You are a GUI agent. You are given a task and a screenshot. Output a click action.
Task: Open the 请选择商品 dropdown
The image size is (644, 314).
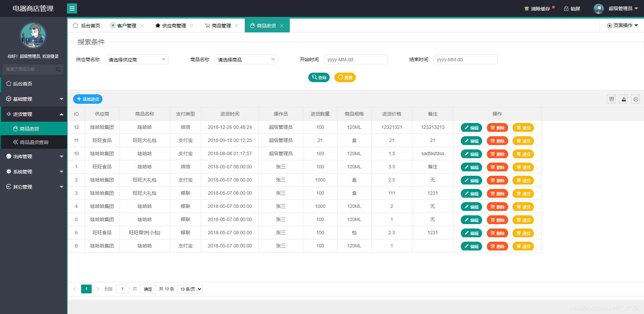coord(246,59)
